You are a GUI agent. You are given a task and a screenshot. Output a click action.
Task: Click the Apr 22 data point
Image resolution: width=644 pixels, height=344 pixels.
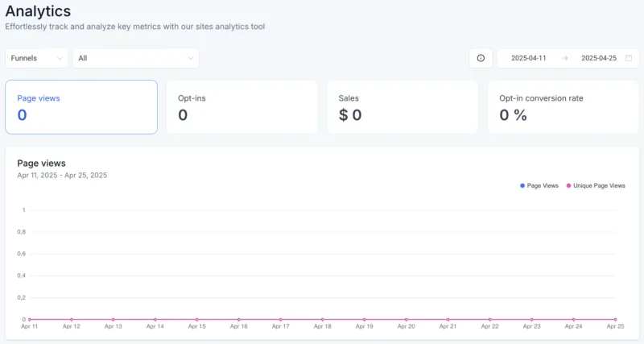coord(490,320)
